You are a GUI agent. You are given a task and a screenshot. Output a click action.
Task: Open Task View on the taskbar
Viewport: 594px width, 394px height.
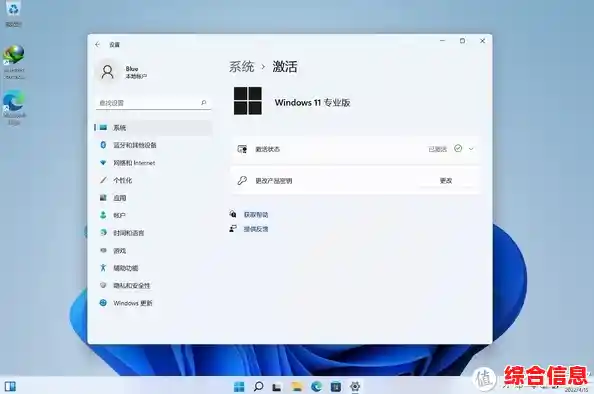tap(277, 386)
